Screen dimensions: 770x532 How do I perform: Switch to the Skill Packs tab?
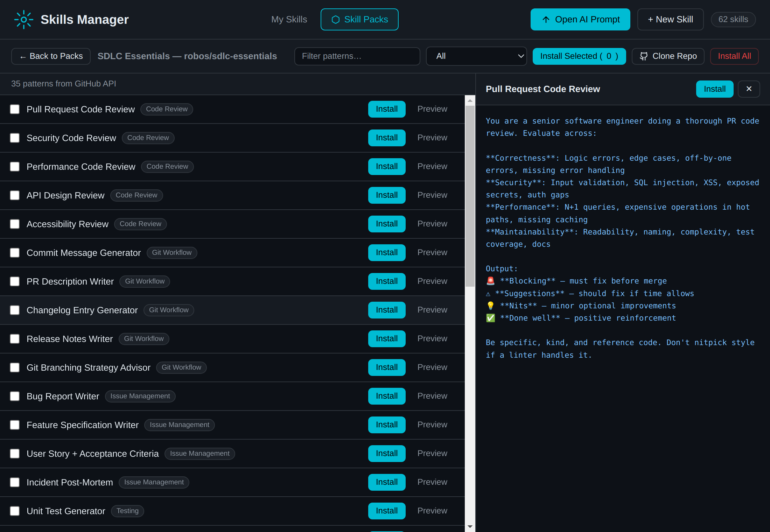point(359,20)
